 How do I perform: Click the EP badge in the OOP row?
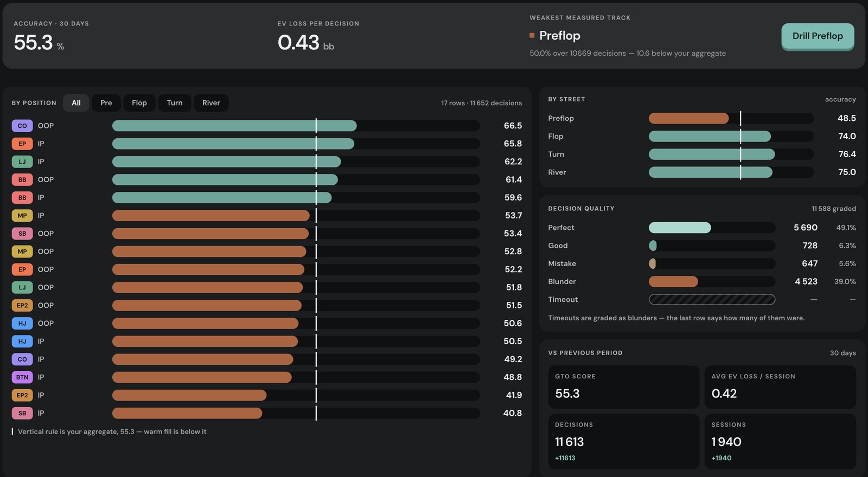[x=22, y=269]
